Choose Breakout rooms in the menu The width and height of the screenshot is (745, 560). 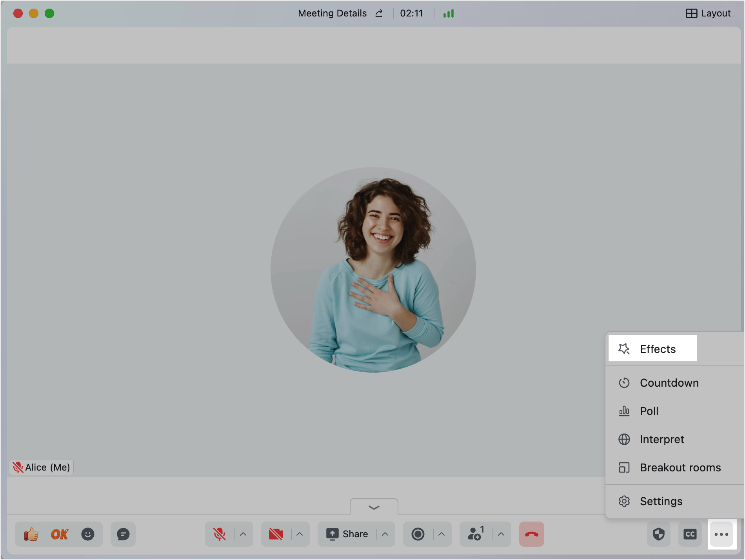tap(680, 467)
